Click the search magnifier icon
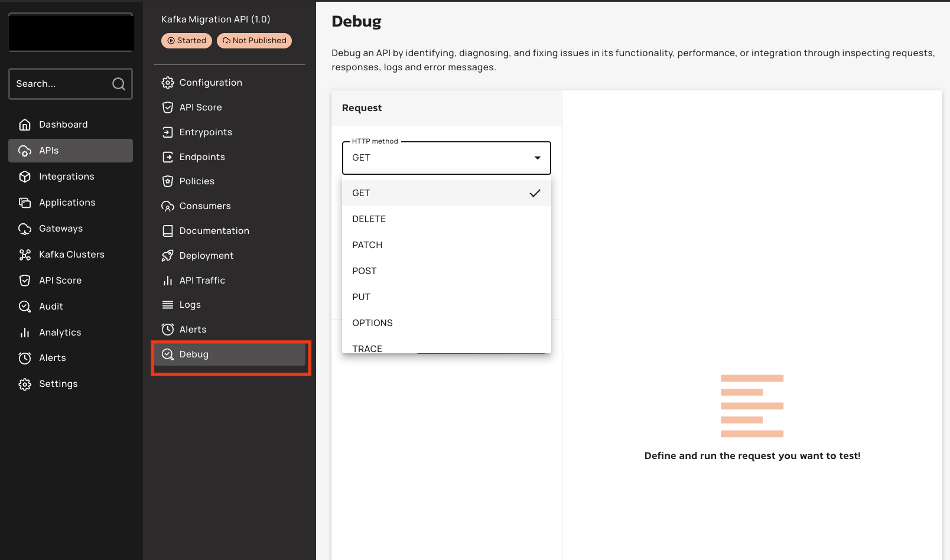Screen dimensions: 950x560 pyautogui.click(x=119, y=84)
